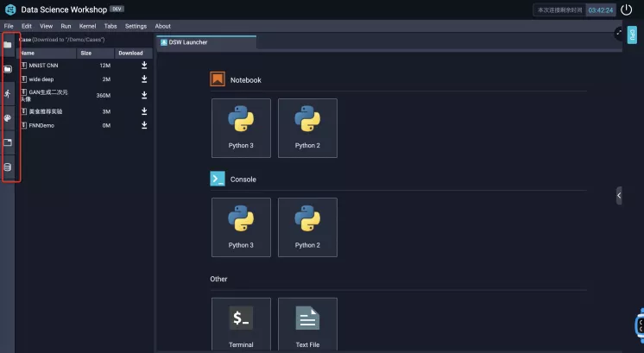Open the Settings menu

click(x=136, y=26)
